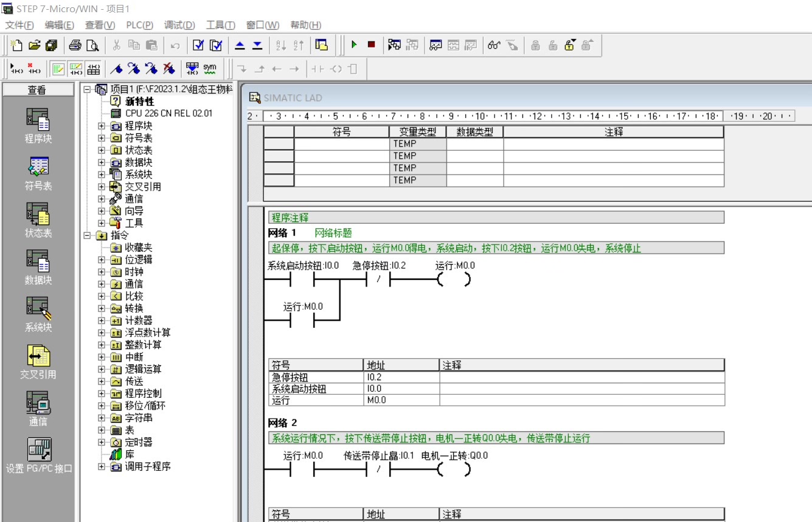Toggle POU comments display
This screenshot has height=522, width=812.
[x=58, y=69]
